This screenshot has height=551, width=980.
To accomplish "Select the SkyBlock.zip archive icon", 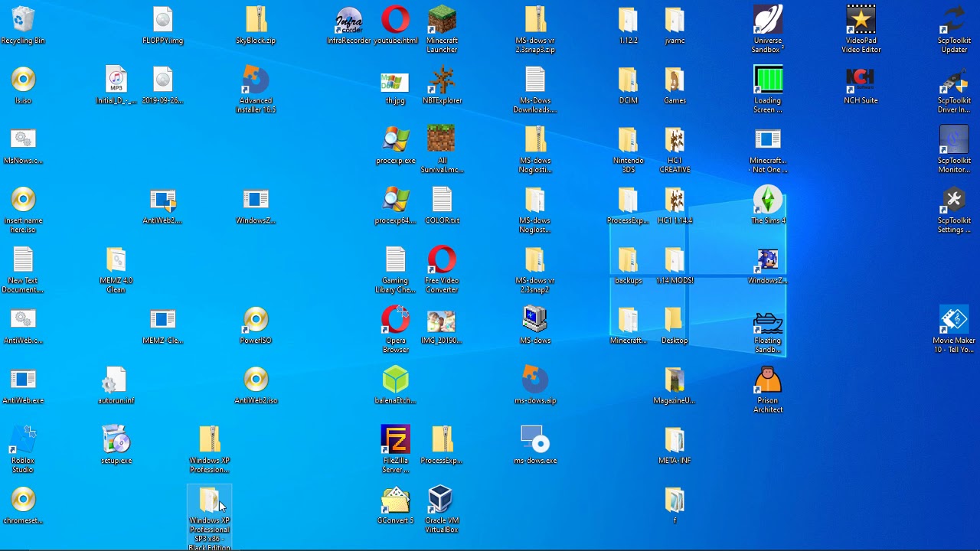I will (x=256, y=19).
